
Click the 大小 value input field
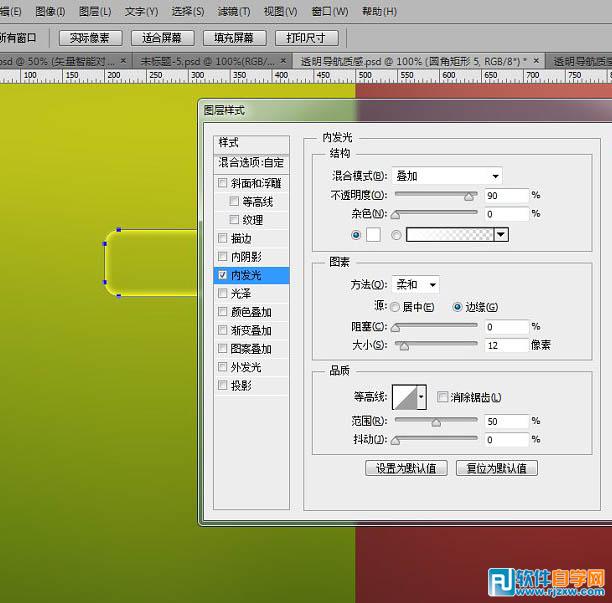click(x=506, y=346)
